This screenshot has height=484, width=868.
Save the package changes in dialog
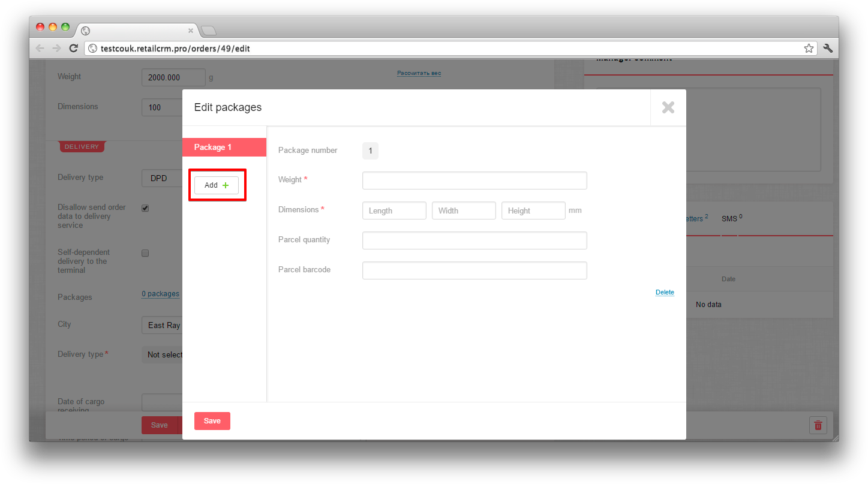coord(212,421)
